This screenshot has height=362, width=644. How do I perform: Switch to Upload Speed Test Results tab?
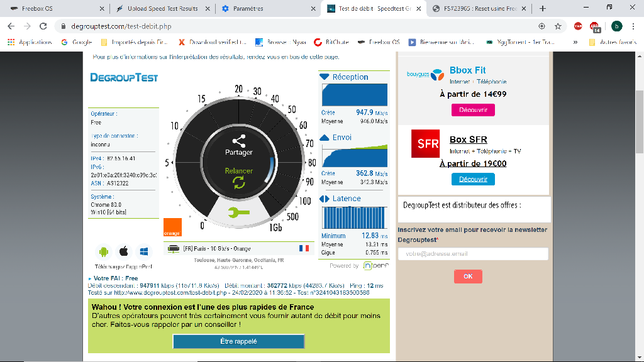(163, 8)
